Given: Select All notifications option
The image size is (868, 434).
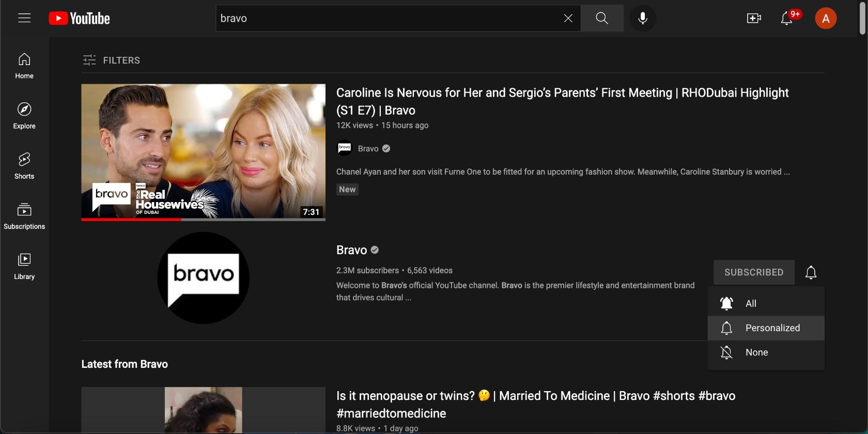Looking at the screenshot, I should 766,303.
